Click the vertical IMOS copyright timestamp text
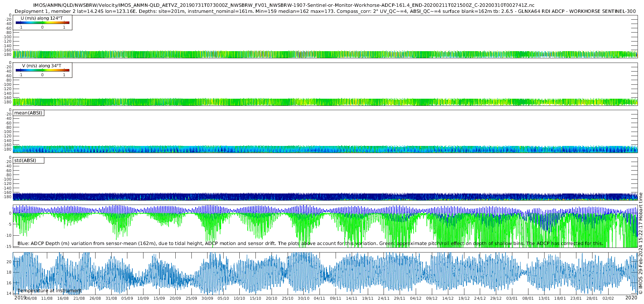 [x=640, y=243]
